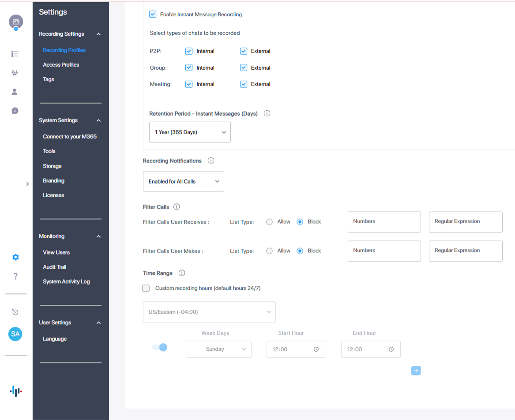Image resolution: width=515 pixels, height=420 pixels.
Task: Open the chat messages icon in left rail
Action: (15, 111)
